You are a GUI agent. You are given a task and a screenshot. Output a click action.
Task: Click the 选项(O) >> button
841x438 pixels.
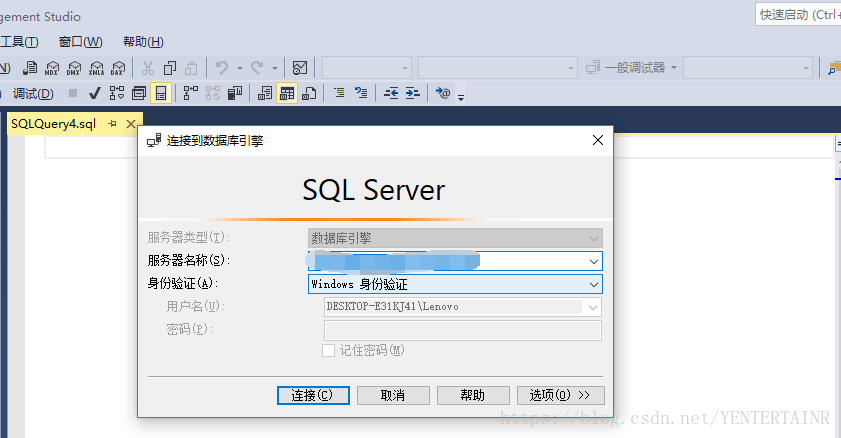coord(560,396)
